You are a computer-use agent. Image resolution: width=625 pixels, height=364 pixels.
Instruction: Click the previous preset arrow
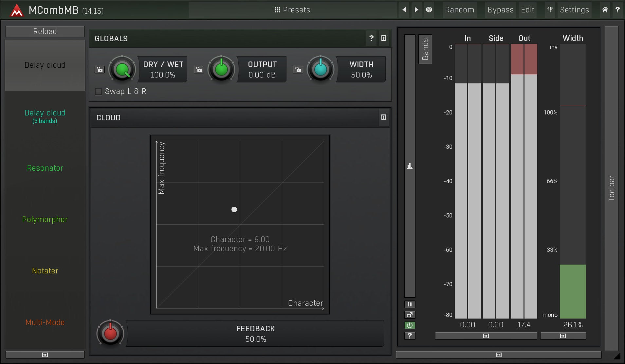click(x=404, y=10)
